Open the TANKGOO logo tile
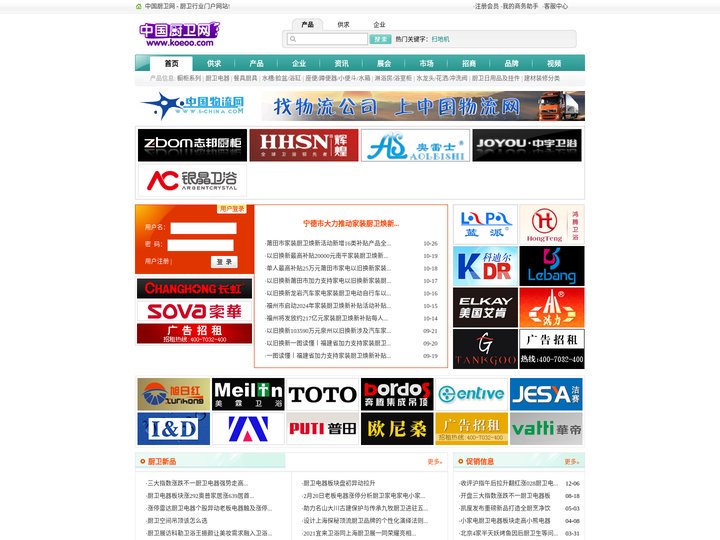The width and height of the screenshot is (720, 540). tap(485, 349)
